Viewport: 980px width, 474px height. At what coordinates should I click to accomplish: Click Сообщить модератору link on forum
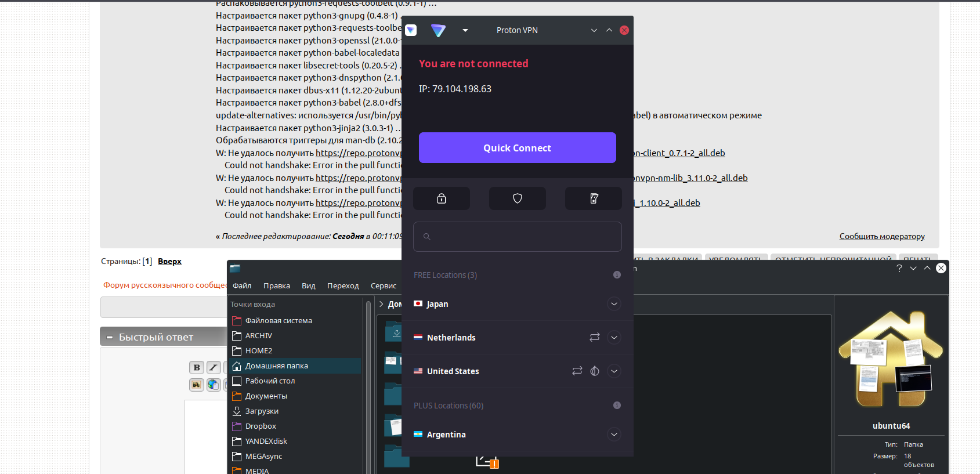click(882, 236)
